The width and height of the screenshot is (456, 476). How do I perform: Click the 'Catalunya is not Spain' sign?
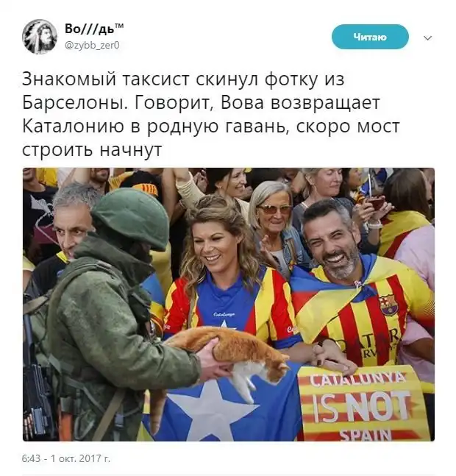point(363,403)
